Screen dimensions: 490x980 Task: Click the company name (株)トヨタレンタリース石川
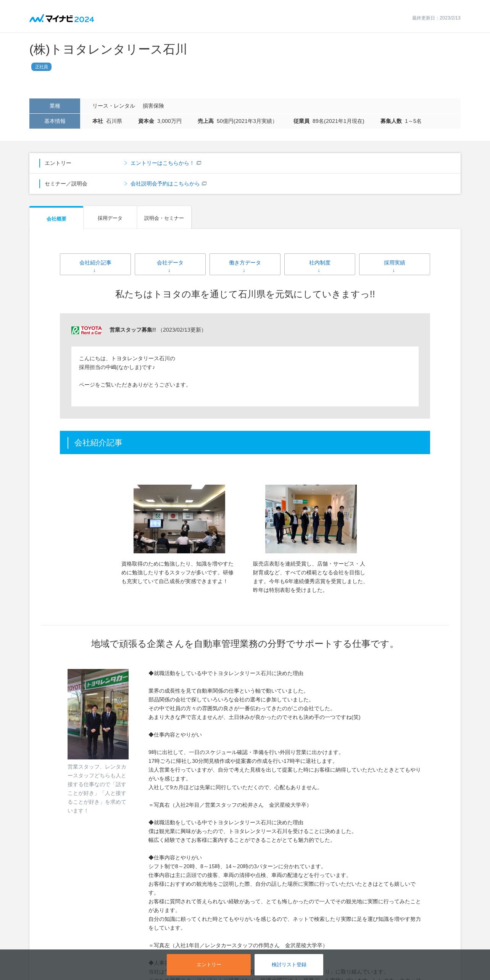(x=108, y=49)
